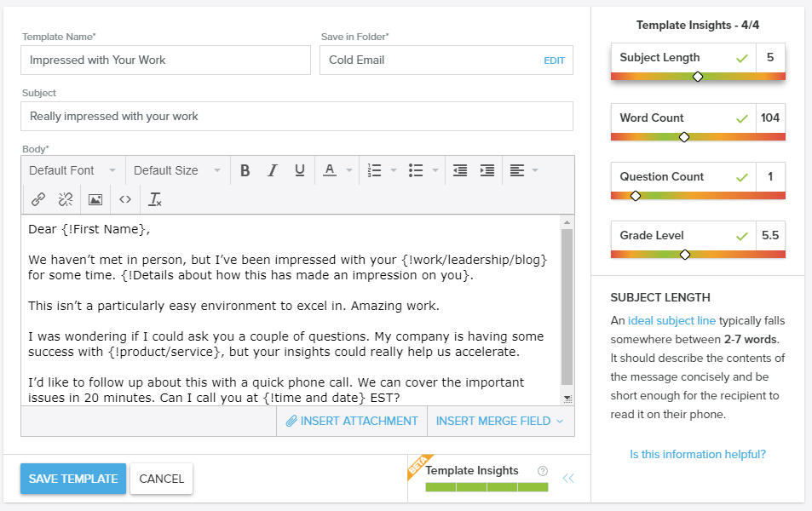Open the HTML source code view
This screenshot has height=511, width=812.
coord(125,199)
